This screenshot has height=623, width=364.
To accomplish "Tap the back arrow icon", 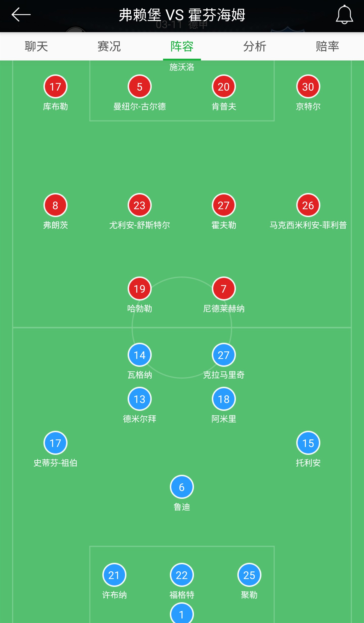I will 21,15.
